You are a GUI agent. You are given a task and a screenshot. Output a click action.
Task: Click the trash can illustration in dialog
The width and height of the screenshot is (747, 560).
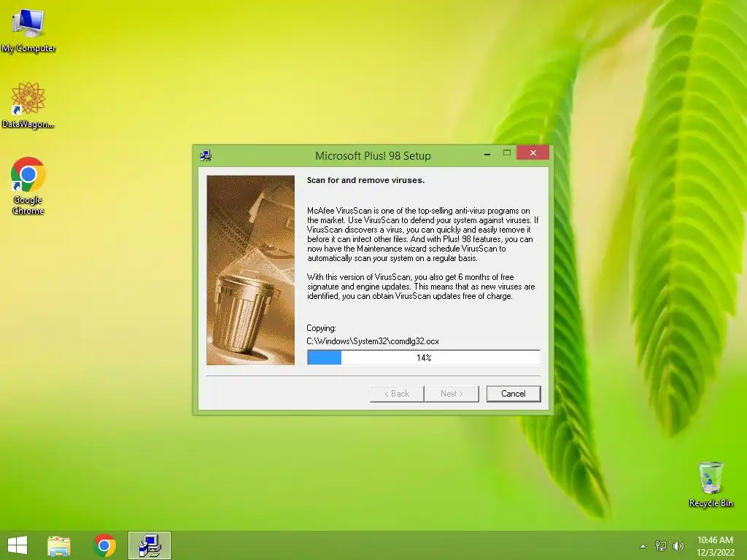click(251, 270)
